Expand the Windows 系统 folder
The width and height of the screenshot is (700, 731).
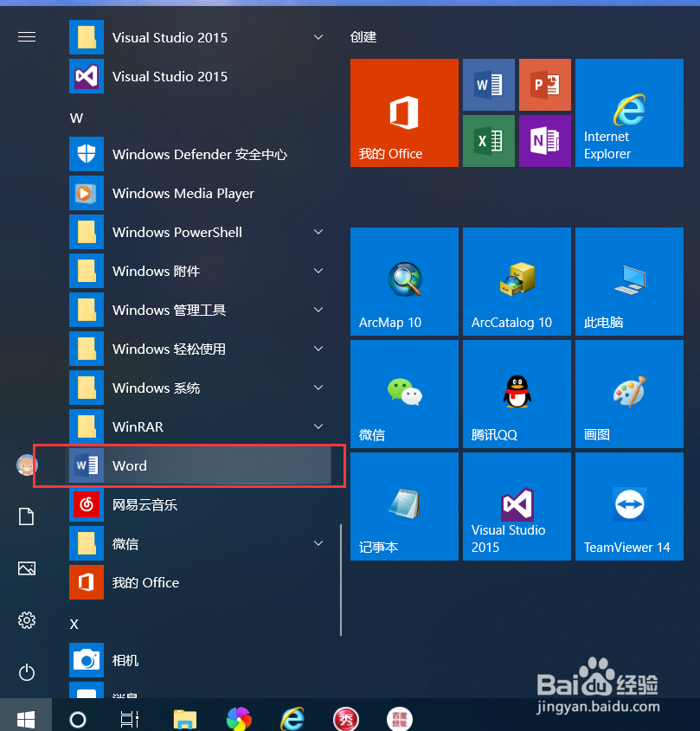(200, 388)
